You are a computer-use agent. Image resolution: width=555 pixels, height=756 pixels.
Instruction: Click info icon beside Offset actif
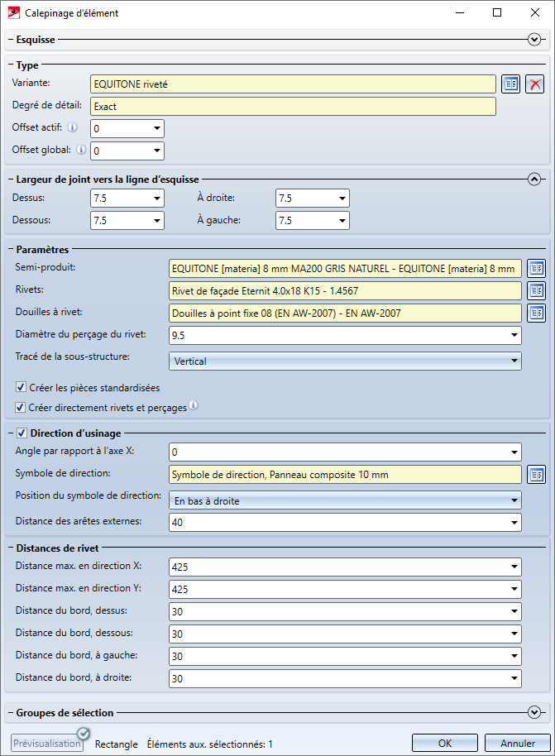73,127
